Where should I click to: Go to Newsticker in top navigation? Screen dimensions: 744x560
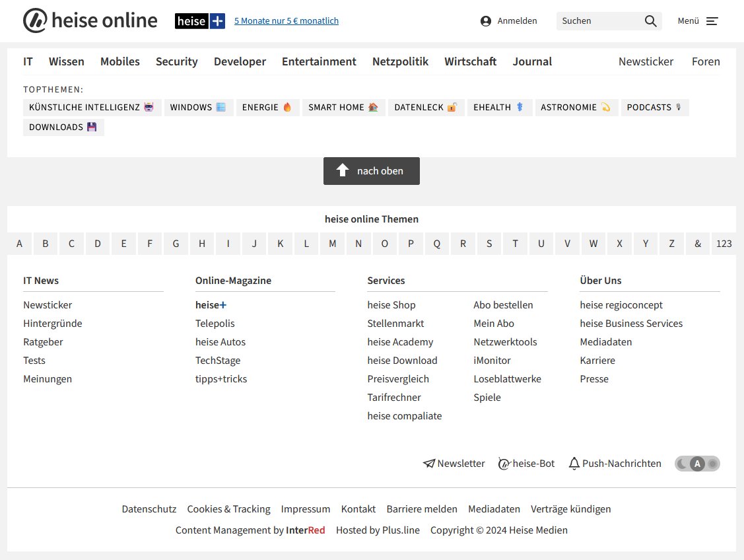point(646,61)
